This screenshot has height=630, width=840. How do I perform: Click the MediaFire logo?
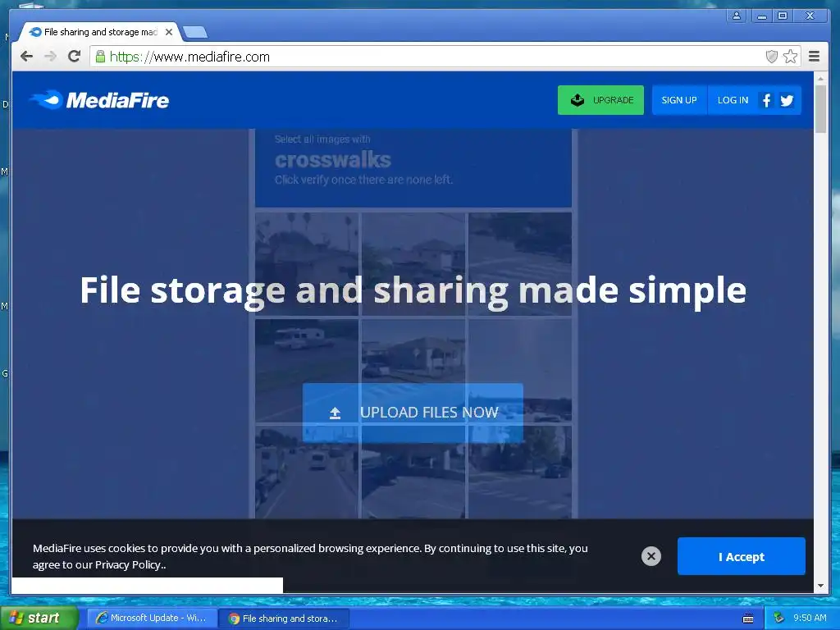[x=99, y=100]
